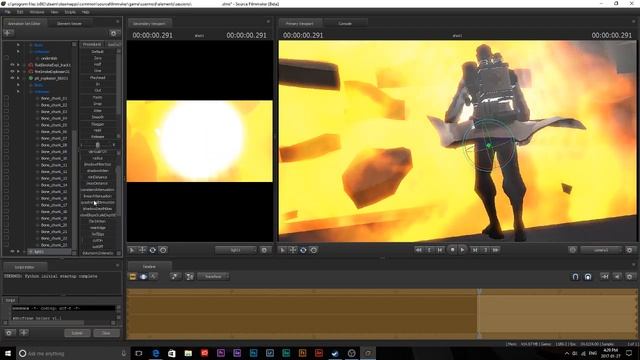Image resolution: width=640 pixels, height=360 pixels.
Task: Select bone_chunk_05 in the tree
Action: pyautogui.click(x=54, y=125)
